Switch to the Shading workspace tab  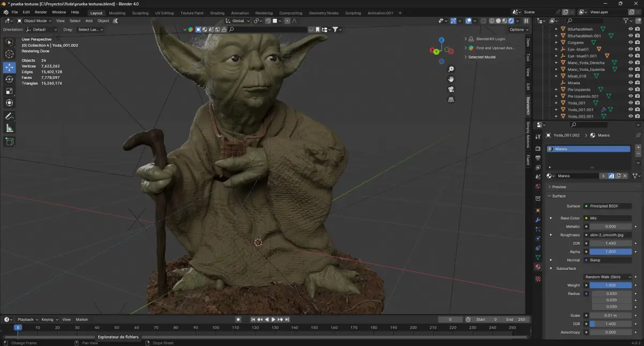coord(217,13)
